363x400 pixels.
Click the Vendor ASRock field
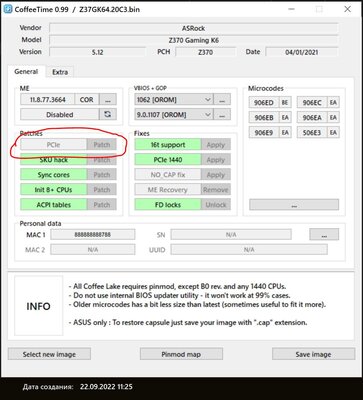(193, 28)
